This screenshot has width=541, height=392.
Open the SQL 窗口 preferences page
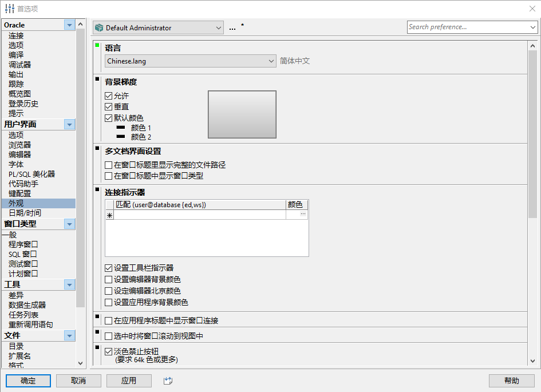[23, 254]
